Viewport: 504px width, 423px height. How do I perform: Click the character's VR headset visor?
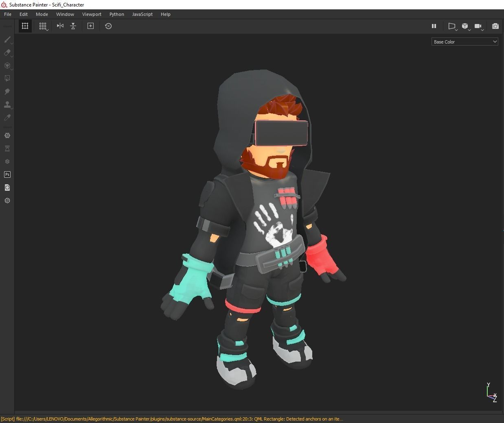click(x=282, y=133)
